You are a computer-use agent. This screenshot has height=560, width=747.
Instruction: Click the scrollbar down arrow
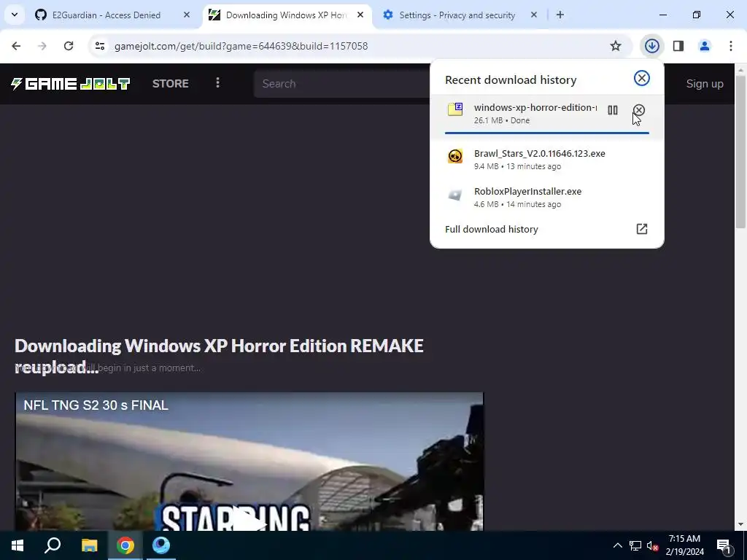point(740,524)
